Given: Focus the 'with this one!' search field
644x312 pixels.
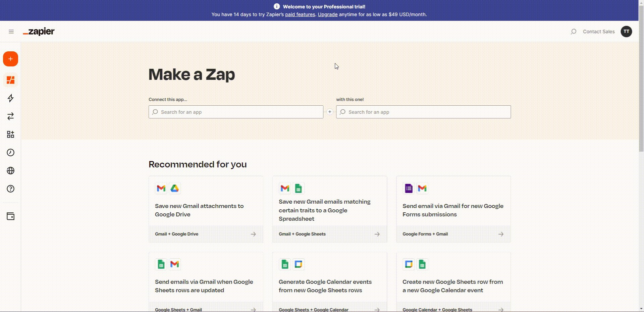Looking at the screenshot, I should (423, 112).
